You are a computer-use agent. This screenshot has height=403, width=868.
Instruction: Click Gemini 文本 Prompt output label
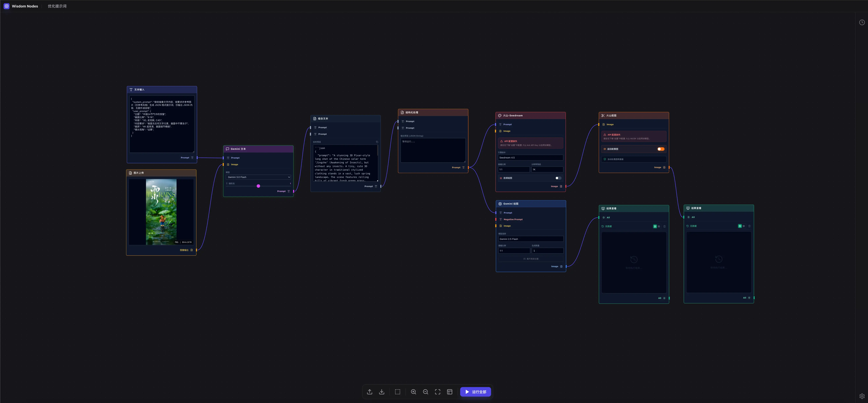click(x=281, y=191)
